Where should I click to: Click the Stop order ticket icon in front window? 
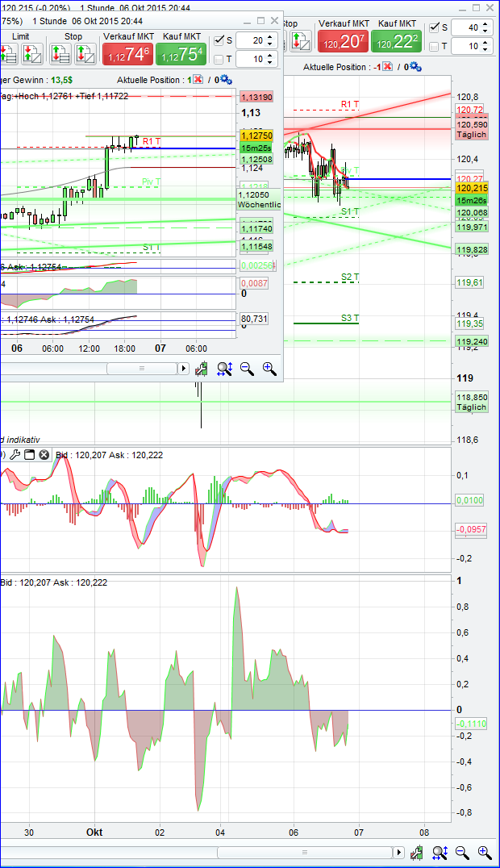coord(85,54)
